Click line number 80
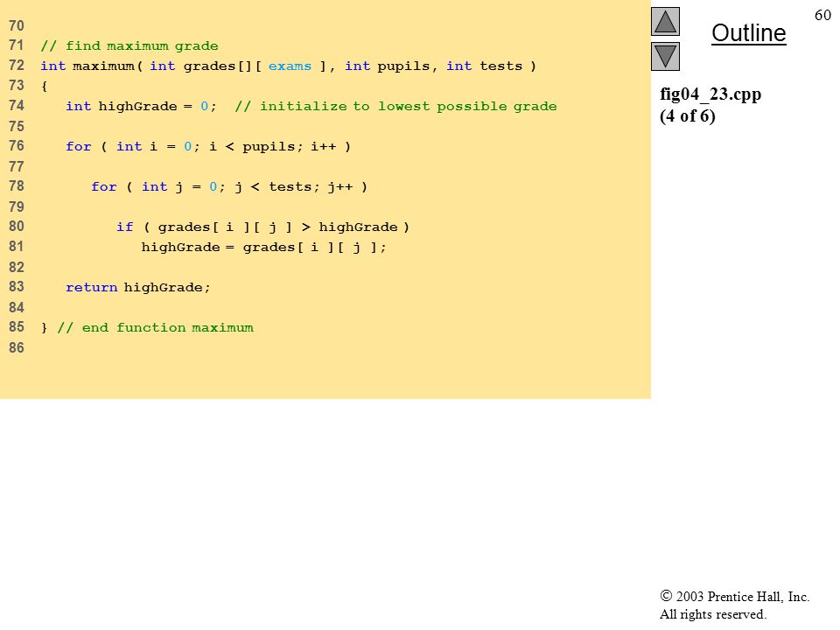 click(x=17, y=226)
